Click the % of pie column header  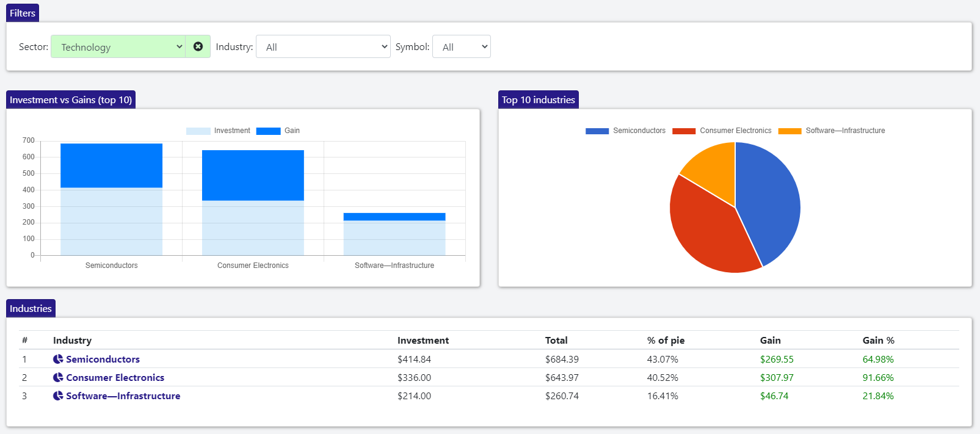tap(666, 340)
